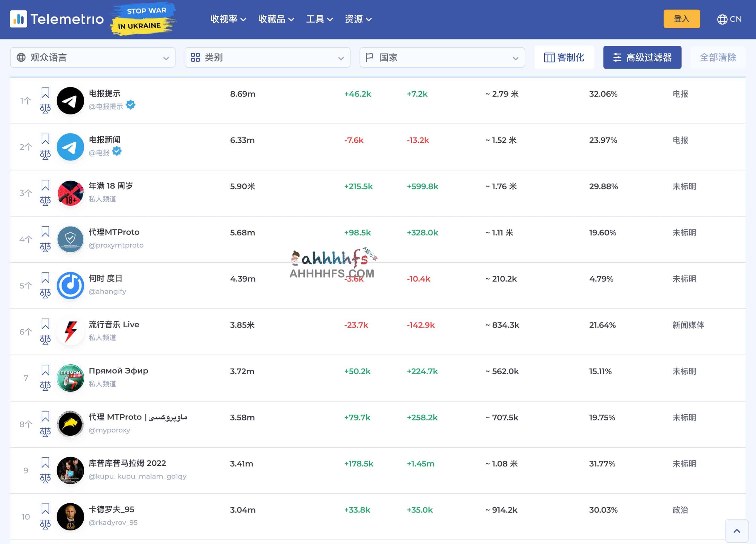Bookmark the 电报新闻 channel row
Viewport: 756px width, 544px height.
coord(45,139)
